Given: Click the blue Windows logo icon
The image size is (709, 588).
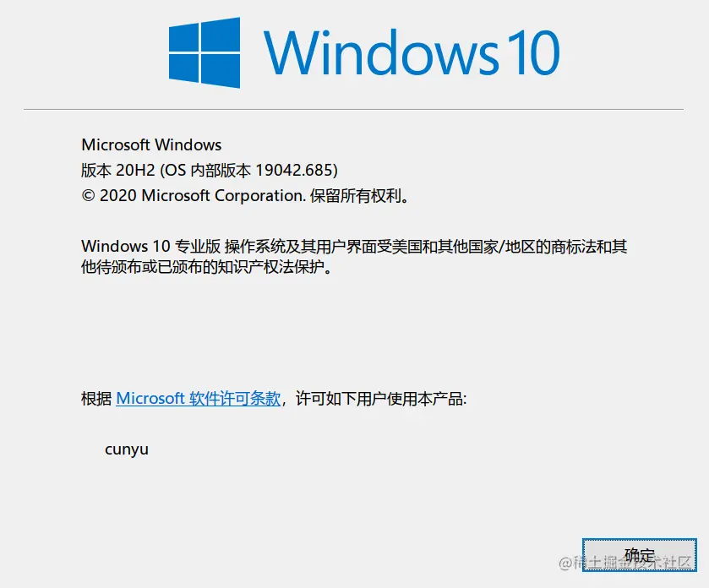Looking at the screenshot, I should click(x=205, y=52).
